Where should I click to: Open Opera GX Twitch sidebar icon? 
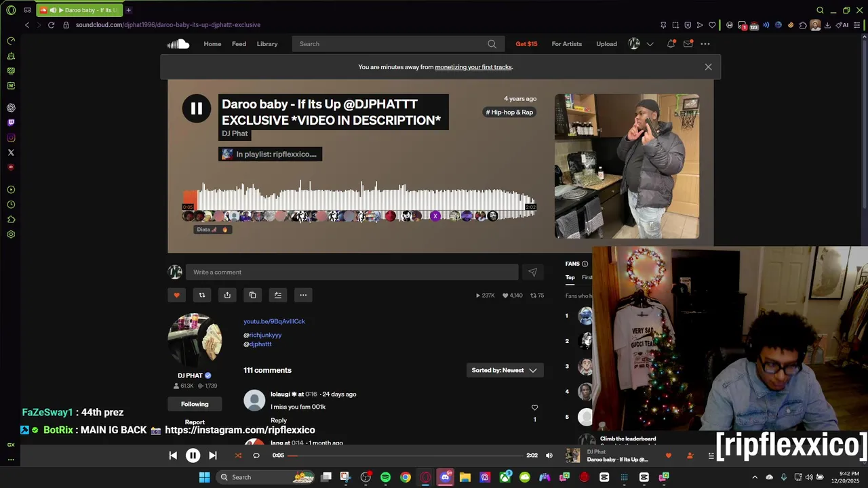[x=11, y=123]
